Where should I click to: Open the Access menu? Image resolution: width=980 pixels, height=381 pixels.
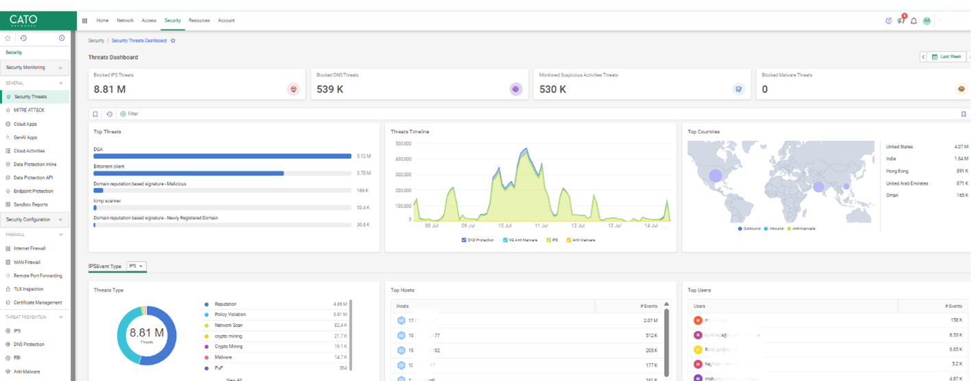pyautogui.click(x=149, y=21)
